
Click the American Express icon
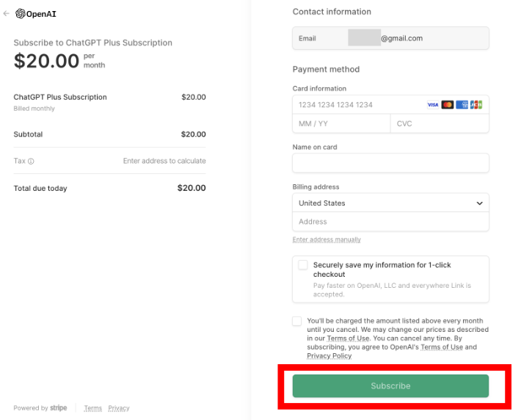pyautogui.click(x=462, y=105)
